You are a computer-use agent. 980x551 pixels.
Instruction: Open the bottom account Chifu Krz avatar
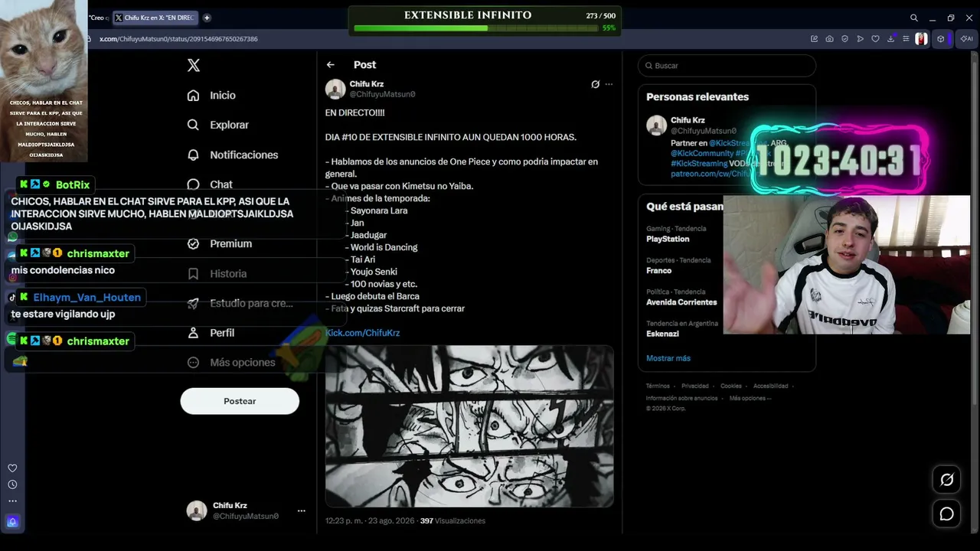tap(197, 510)
